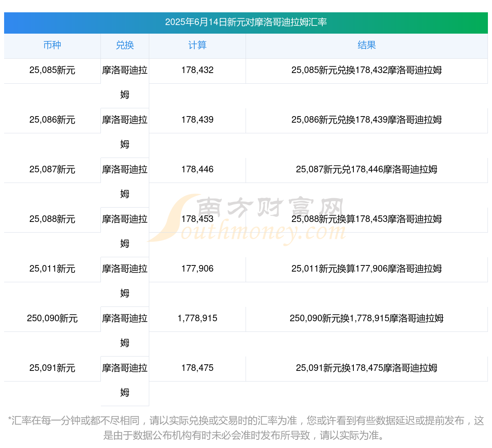
Task: Click 摩洛哥迪拉姆 in the 25,086新元 row
Action: (x=125, y=132)
